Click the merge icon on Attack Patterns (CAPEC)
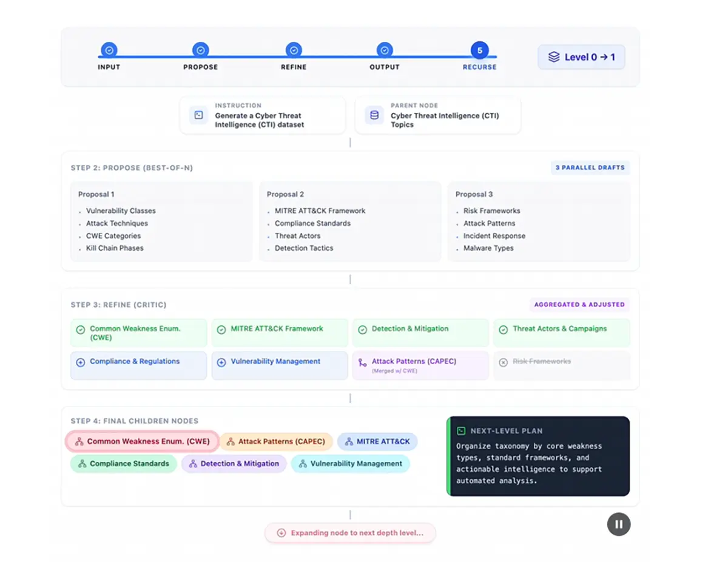 tap(362, 362)
